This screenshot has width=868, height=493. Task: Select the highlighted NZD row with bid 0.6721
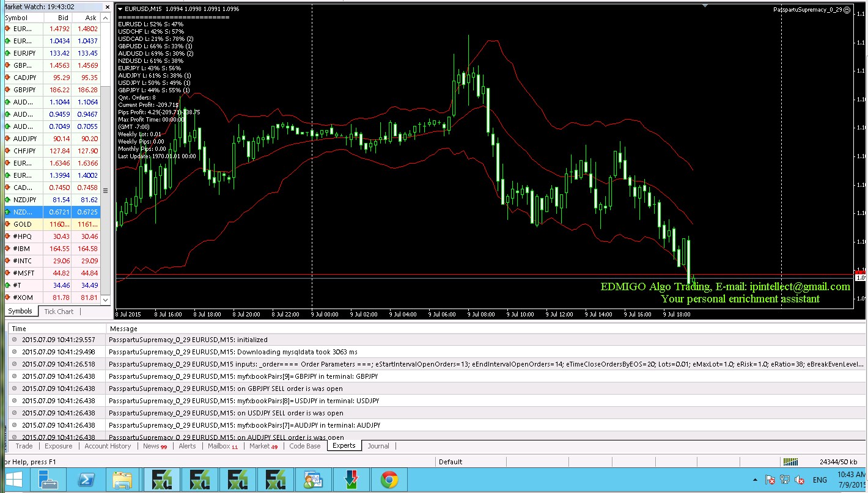(x=51, y=212)
